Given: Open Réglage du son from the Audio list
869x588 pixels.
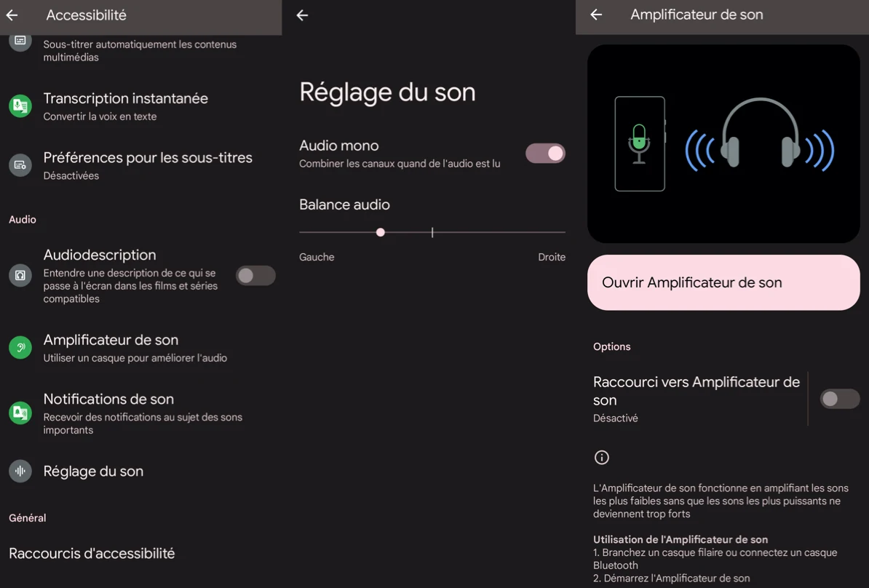Looking at the screenshot, I should click(140, 471).
